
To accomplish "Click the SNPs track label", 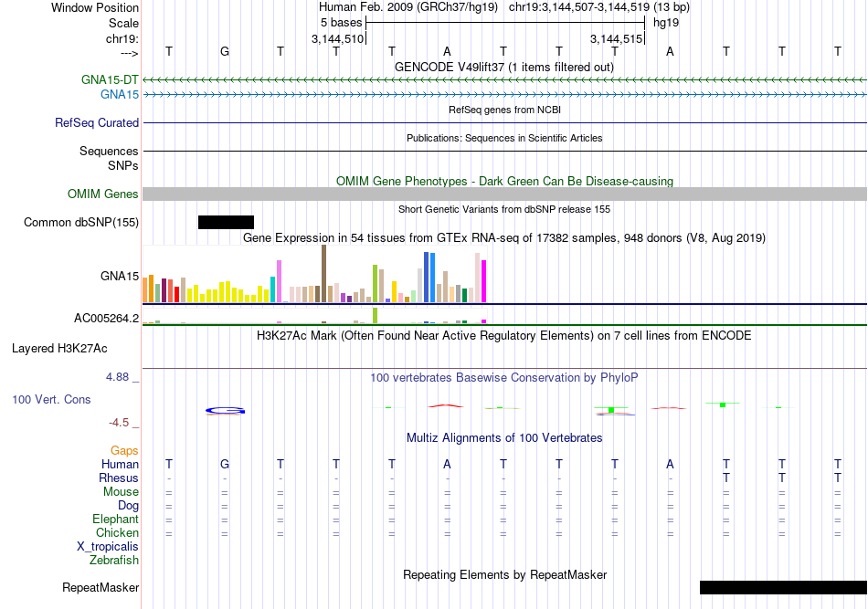I will [123, 165].
